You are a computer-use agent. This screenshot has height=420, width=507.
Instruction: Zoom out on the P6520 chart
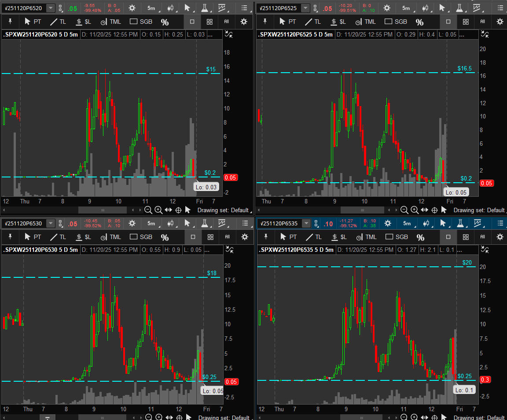148,210
